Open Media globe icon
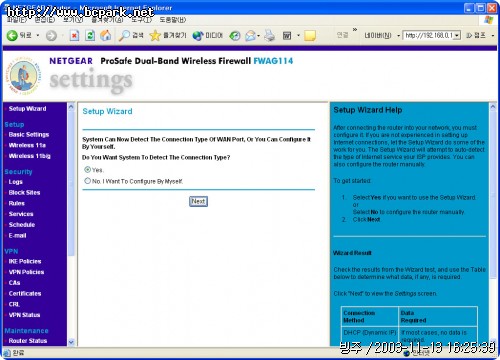500x360 pixels. (198, 36)
